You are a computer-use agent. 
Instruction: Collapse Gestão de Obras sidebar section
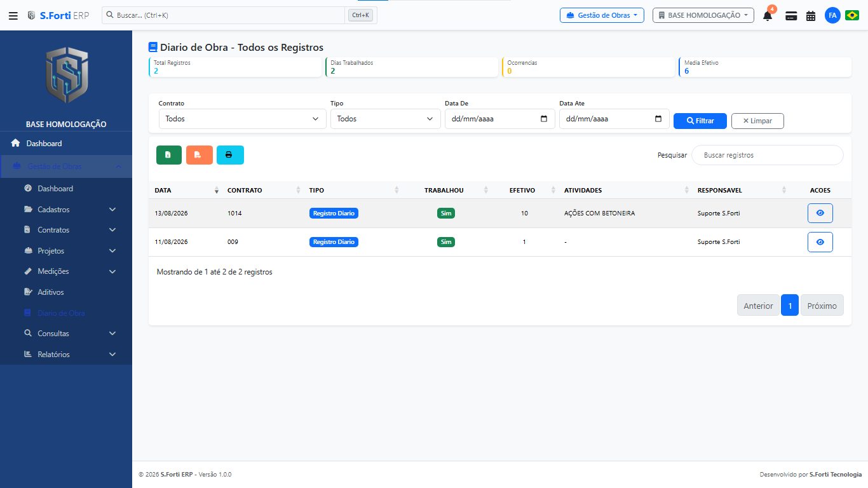click(66, 166)
